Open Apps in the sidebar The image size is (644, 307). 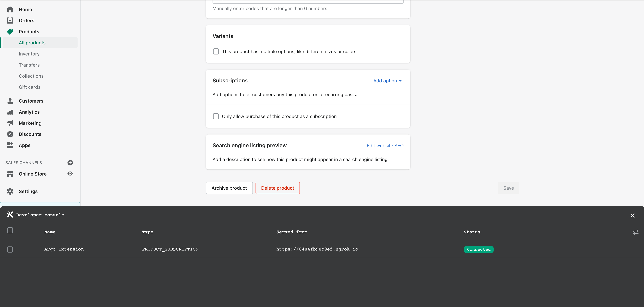[25, 145]
